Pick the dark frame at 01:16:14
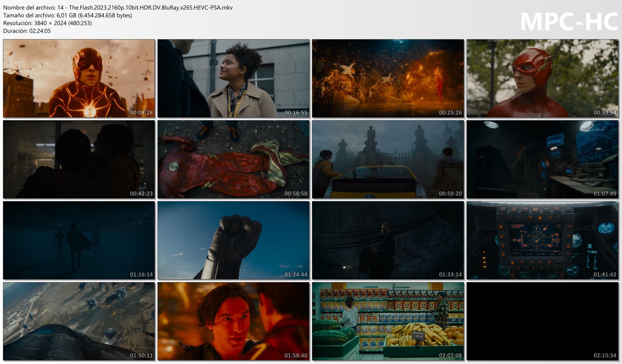The width and height of the screenshot is (622, 364). coord(79,240)
